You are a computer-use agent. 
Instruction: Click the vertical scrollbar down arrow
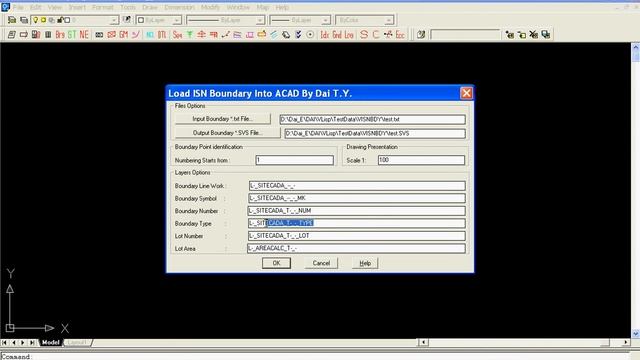[x=636, y=334]
